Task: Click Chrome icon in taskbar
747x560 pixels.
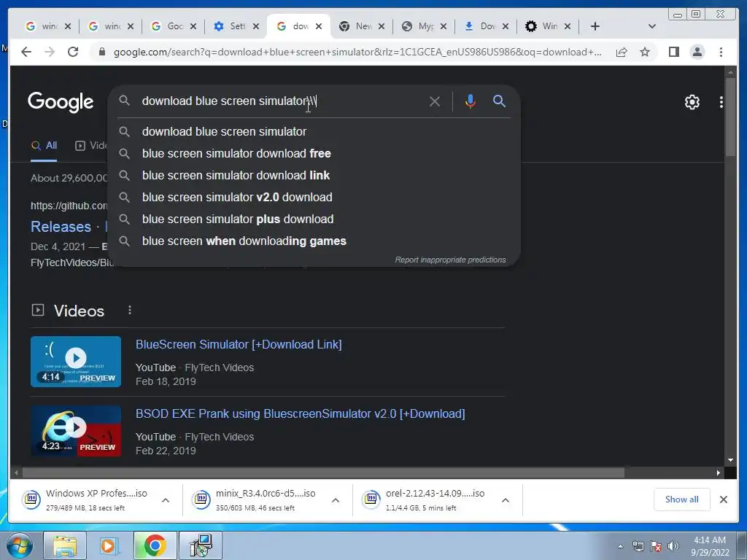Action: 155,545
